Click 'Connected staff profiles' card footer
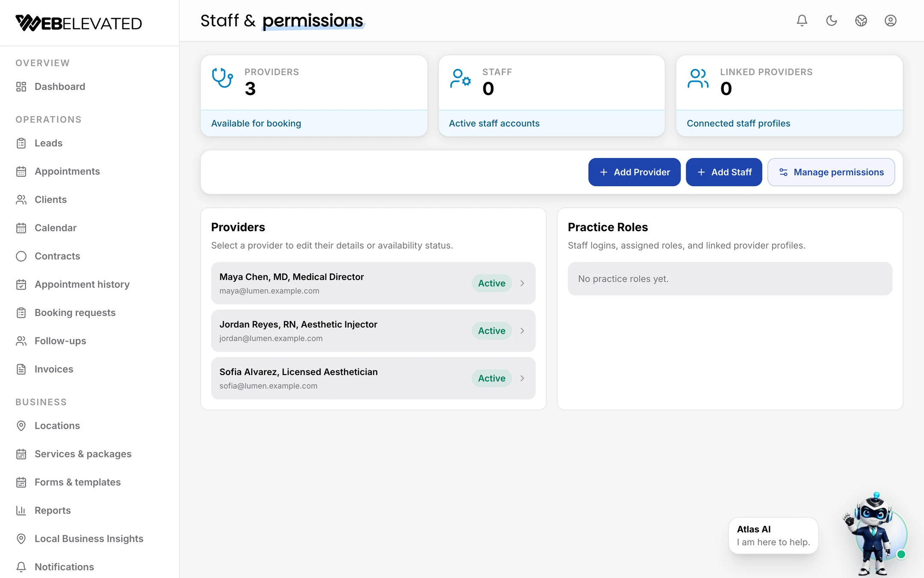Viewport: 924px width, 578px height. tap(790, 123)
